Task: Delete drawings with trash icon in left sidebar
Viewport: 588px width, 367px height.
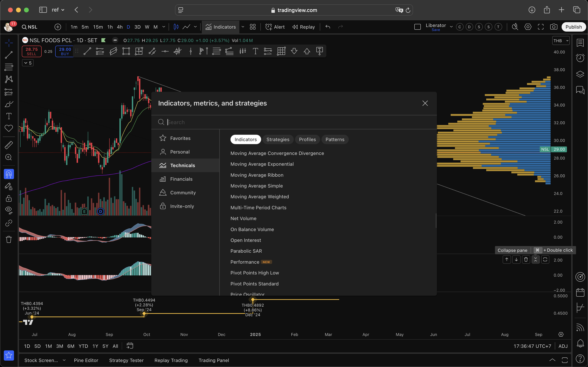Action: (x=9, y=239)
